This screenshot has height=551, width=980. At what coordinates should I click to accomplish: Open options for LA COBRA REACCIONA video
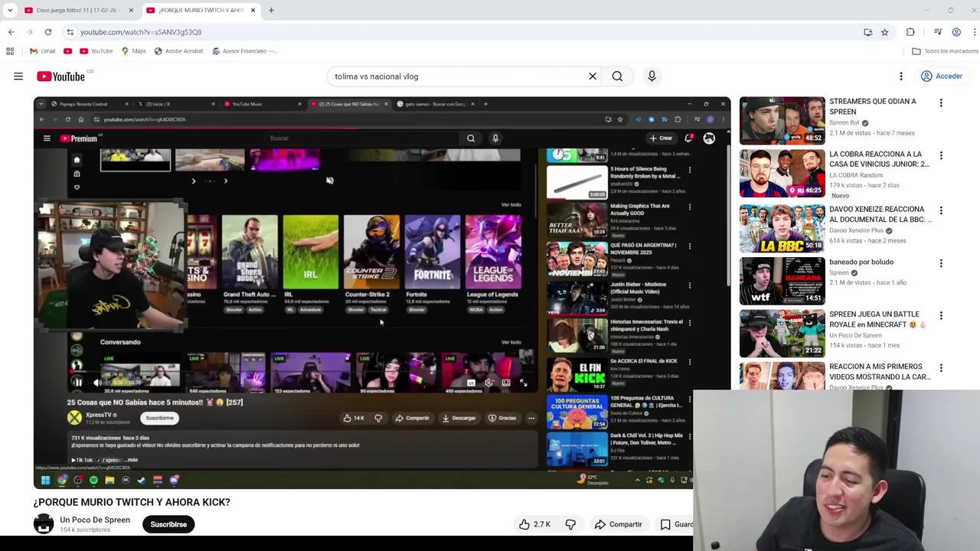pos(941,155)
